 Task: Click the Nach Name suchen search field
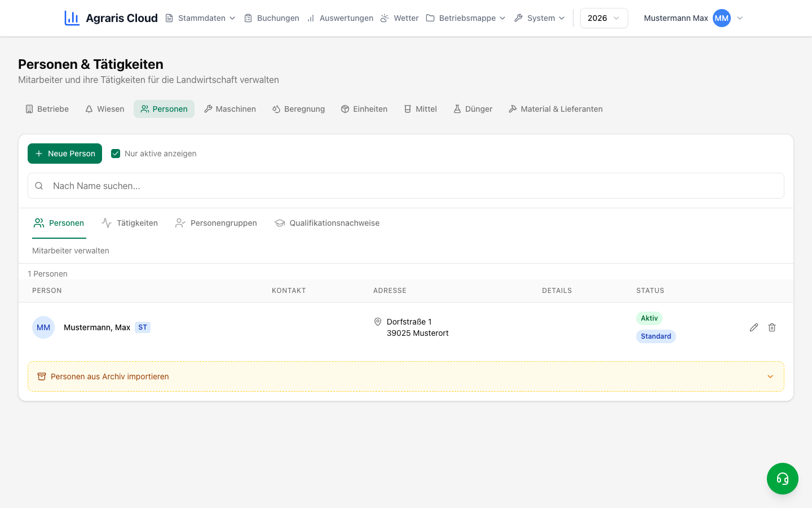pos(406,186)
